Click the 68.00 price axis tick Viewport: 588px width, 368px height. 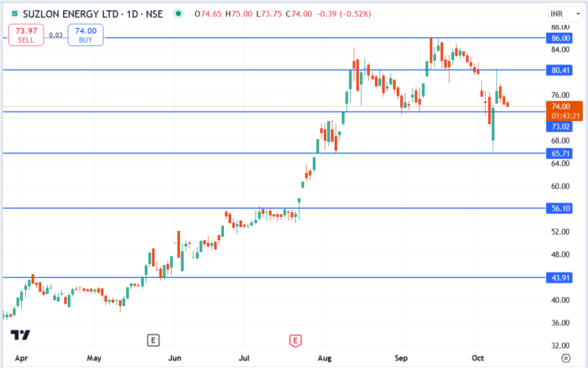pos(560,141)
